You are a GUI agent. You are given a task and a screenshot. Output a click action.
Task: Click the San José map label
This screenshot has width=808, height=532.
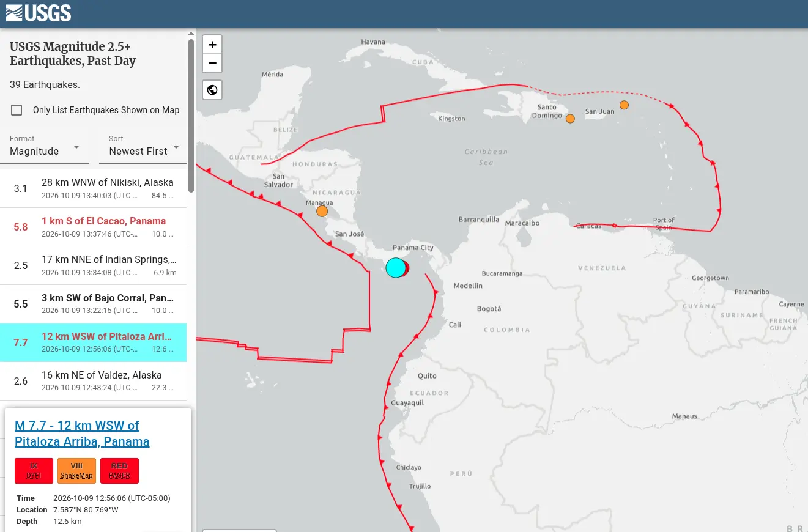click(350, 234)
